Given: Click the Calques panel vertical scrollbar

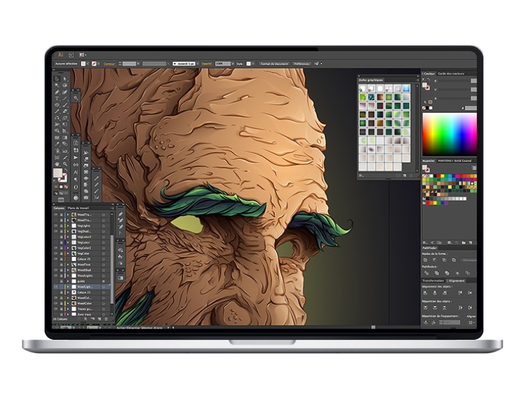Looking at the screenshot, I should coord(112,268).
